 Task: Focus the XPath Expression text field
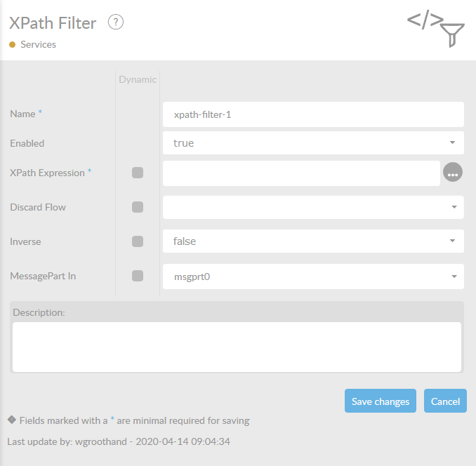coord(301,173)
